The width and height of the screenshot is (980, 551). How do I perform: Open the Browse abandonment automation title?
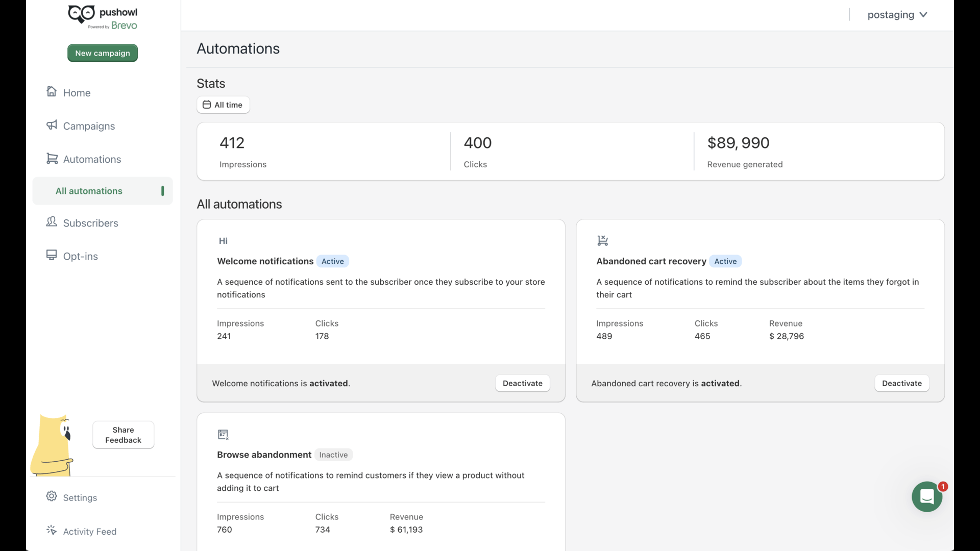tap(264, 455)
